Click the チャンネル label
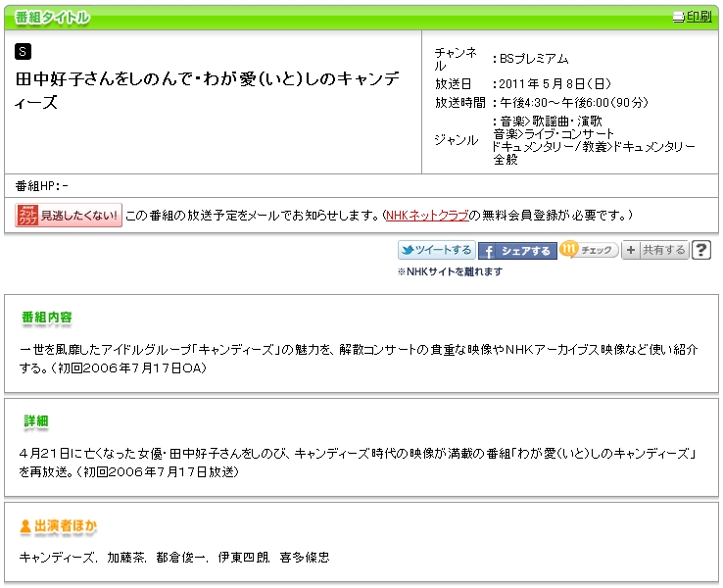 tap(456, 59)
